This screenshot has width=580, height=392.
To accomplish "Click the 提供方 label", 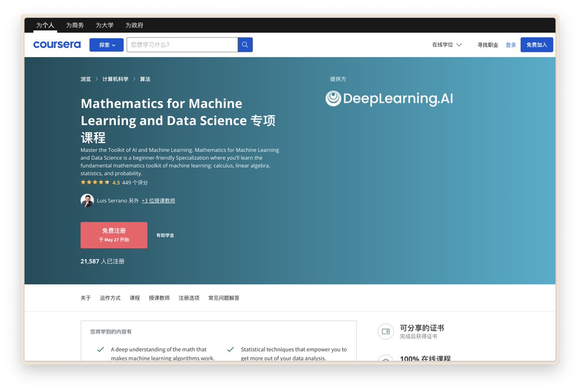I will [x=338, y=79].
